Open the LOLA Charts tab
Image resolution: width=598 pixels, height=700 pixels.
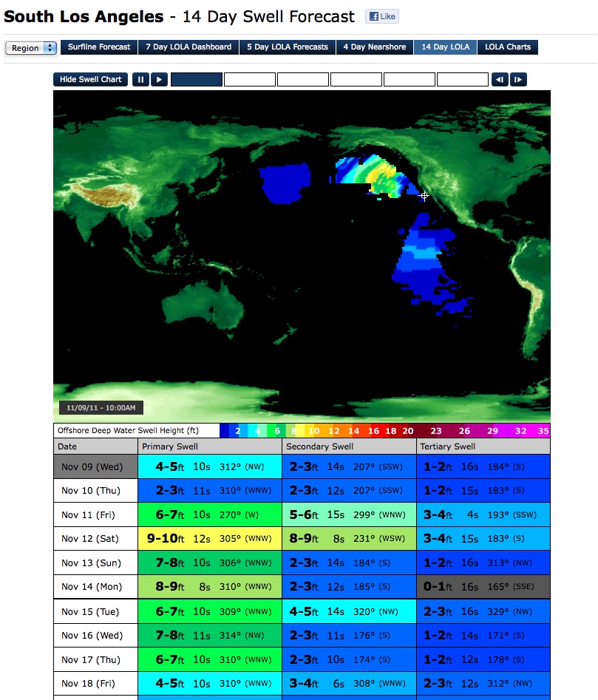click(x=508, y=47)
